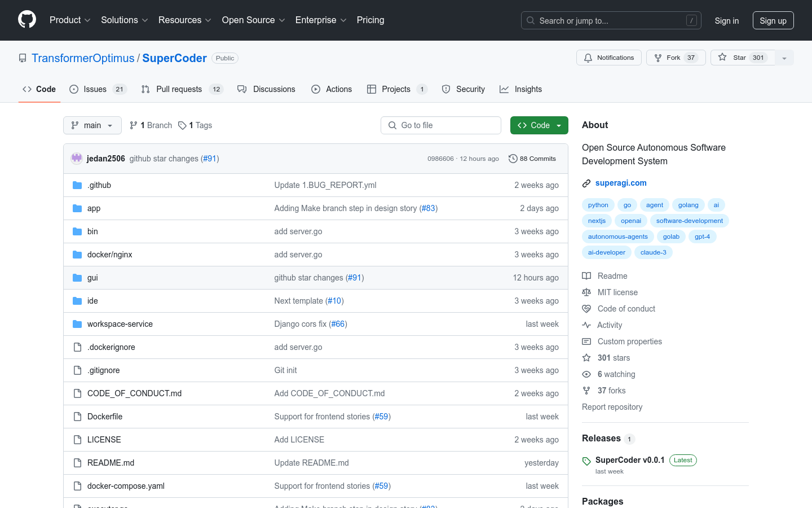This screenshot has width=812, height=508.
Task: Click the ide folder icon
Action: coord(77,301)
